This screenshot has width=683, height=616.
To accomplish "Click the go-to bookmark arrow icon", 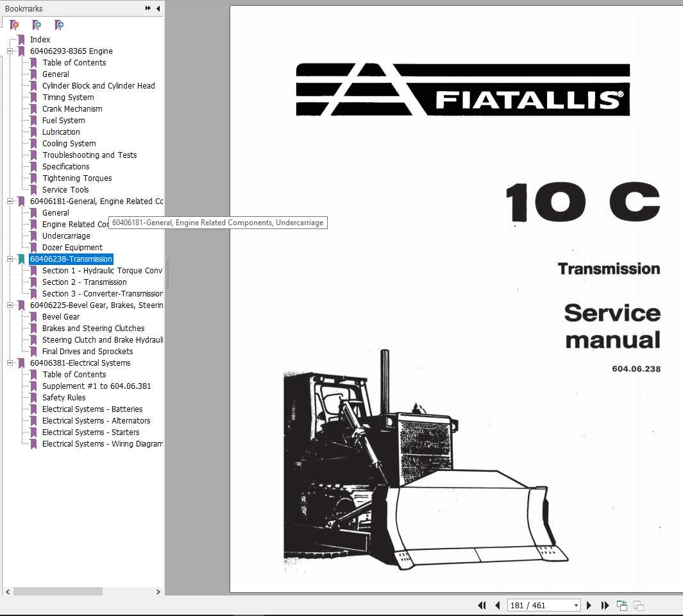I will (59, 25).
